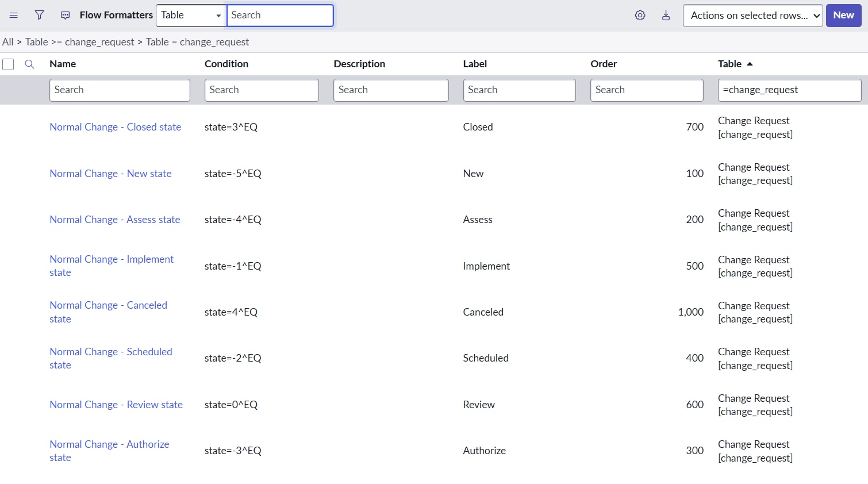
Task: Open Normal Change - Closed state record
Action: tap(115, 127)
